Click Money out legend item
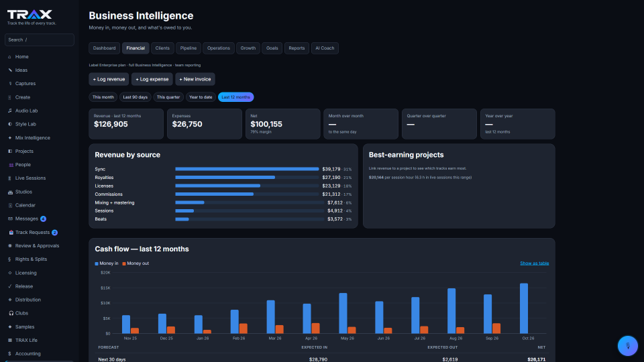The height and width of the screenshot is (362, 644). (x=136, y=263)
